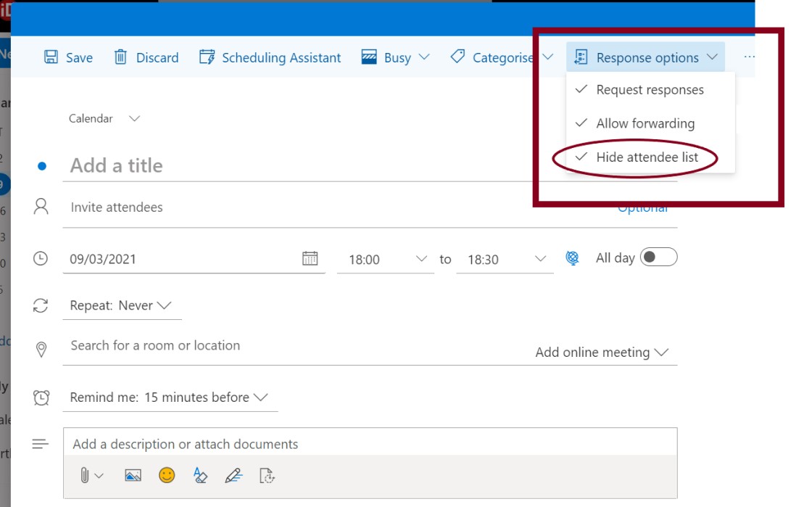This screenshot has height=507, width=812.
Task: Uncheck Hide attendee list option
Action: (647, 157)
